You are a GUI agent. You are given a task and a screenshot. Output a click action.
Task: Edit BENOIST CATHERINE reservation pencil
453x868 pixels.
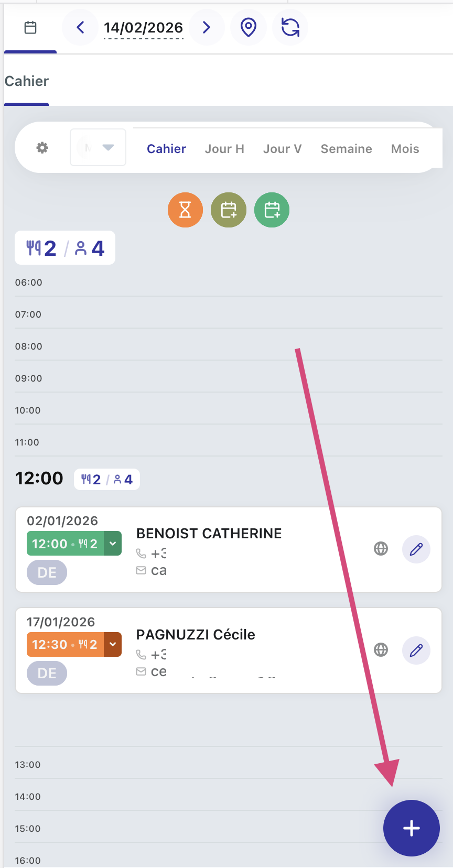pyautogui.click(x=416, y=549)
